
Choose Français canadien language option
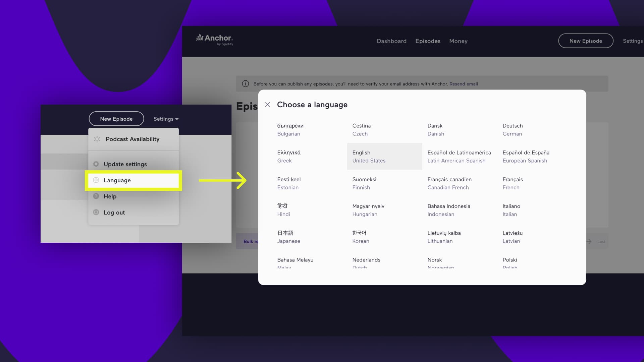pos(449,183)
